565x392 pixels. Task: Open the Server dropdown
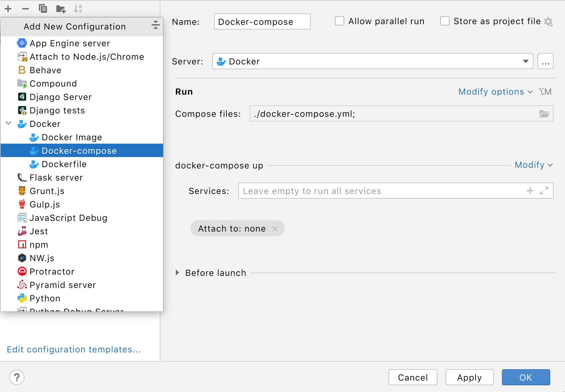[526, 61]
